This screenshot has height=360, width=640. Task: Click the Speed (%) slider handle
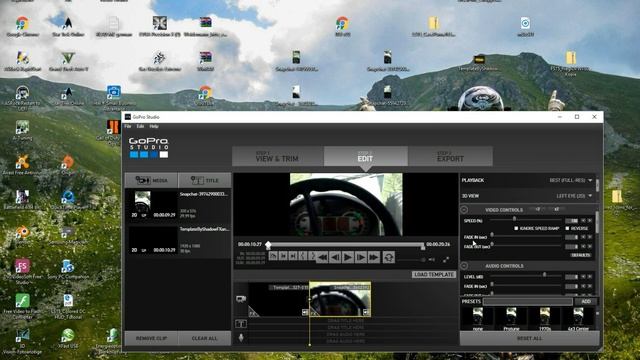[514, 220]
